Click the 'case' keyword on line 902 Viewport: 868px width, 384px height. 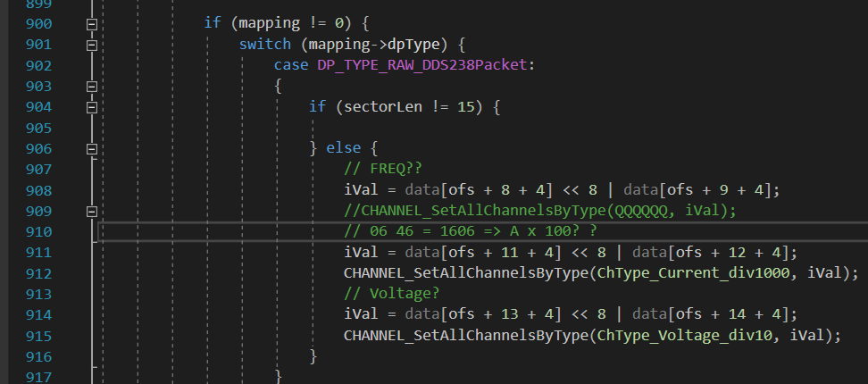pyautogui.click(x=291, y=64)
